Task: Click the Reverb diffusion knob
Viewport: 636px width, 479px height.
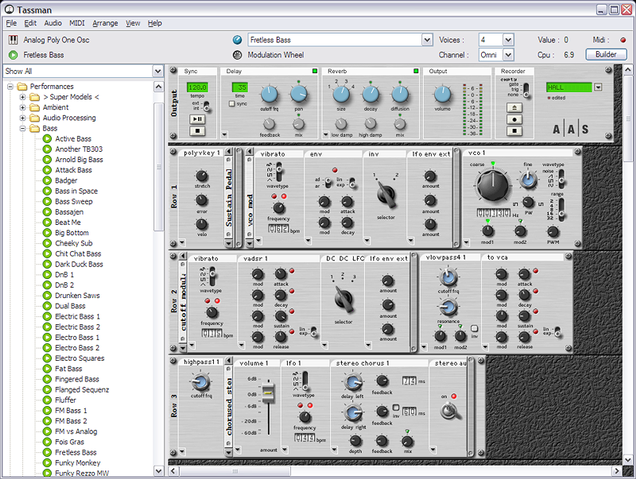Action: tap(400, 95)
